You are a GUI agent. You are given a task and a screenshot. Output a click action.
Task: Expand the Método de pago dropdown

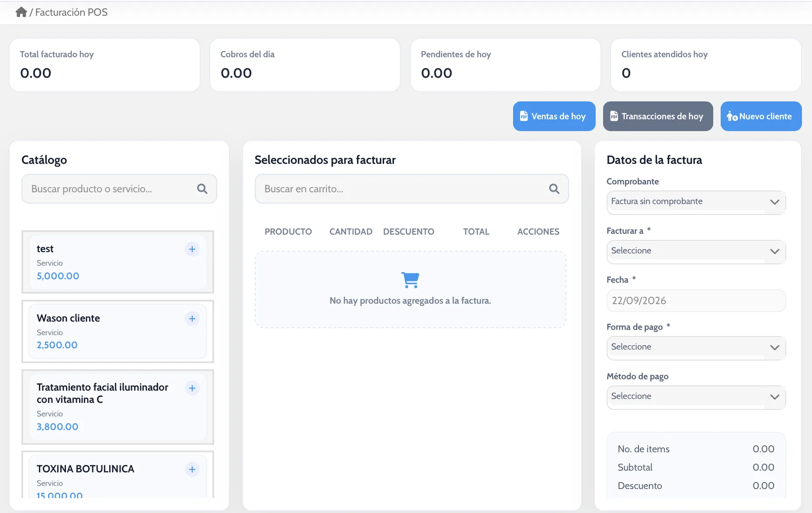tap(696, 397)
